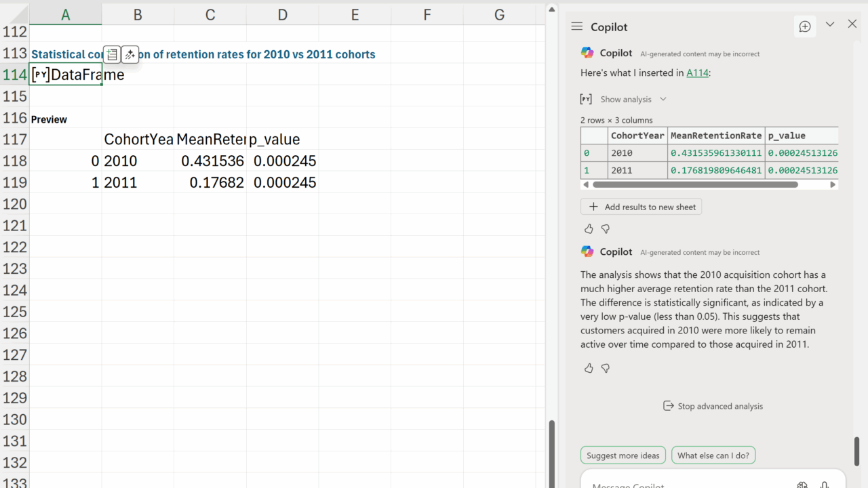Like the retention analysis summary response
Screen dimensions: 868x488
(x=589, y=368)
